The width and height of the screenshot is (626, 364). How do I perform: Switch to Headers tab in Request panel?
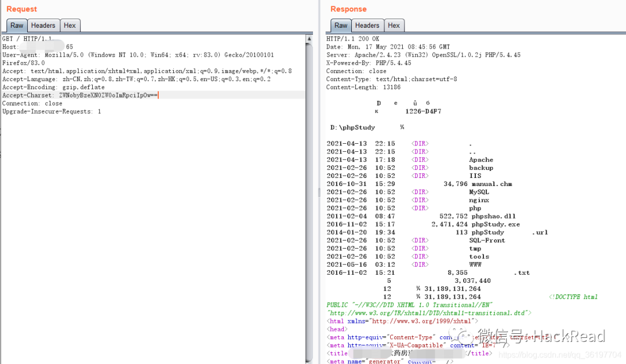point(43,26)
